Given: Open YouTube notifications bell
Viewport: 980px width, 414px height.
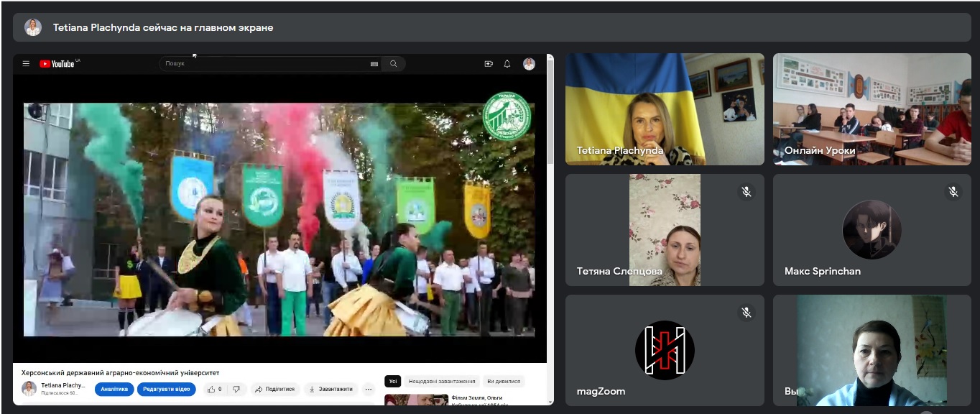Looking at the screenshot, I should click(507, 64).
